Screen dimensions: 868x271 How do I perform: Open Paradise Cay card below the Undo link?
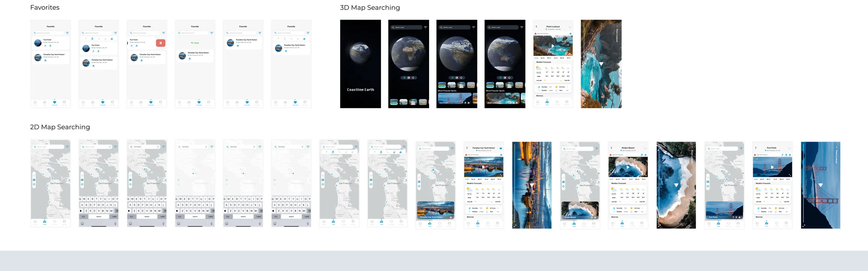click(195, 56)
